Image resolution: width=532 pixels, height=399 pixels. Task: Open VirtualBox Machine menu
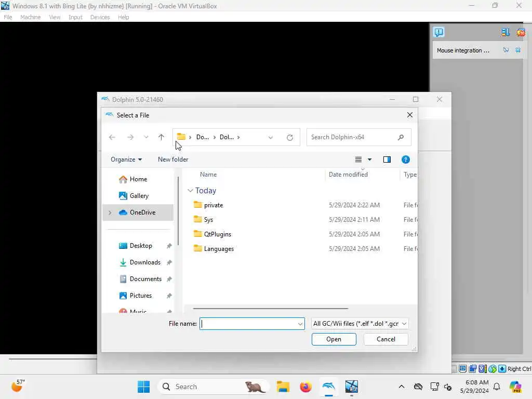(31, 17)
